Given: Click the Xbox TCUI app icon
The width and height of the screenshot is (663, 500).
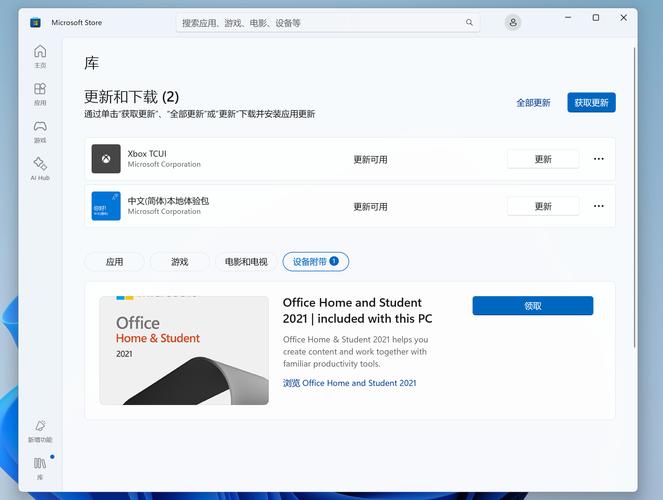Looking at the screenshot, I should pyautogui.click(x=106, y=159).
